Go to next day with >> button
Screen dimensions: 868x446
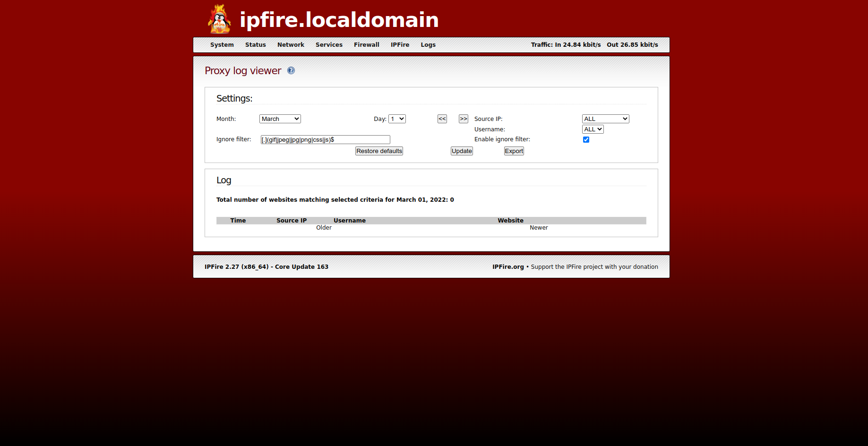(x=464, y=119)
